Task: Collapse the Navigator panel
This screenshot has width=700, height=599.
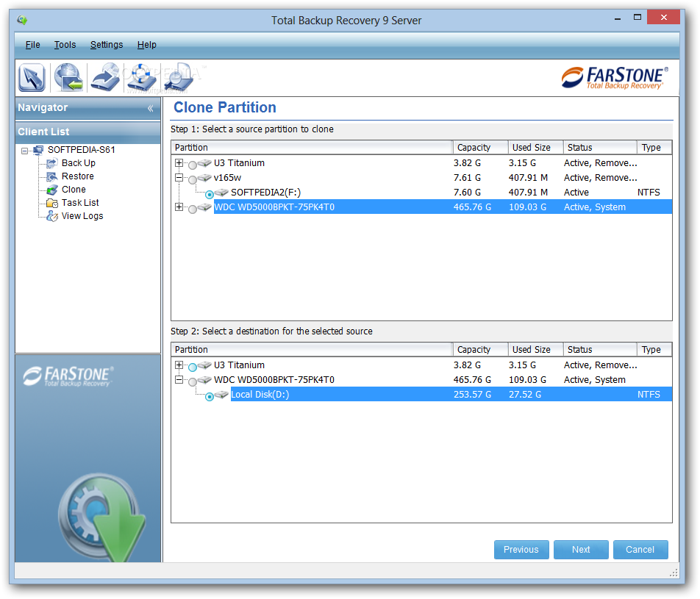Action: click(x=151, y=108)
